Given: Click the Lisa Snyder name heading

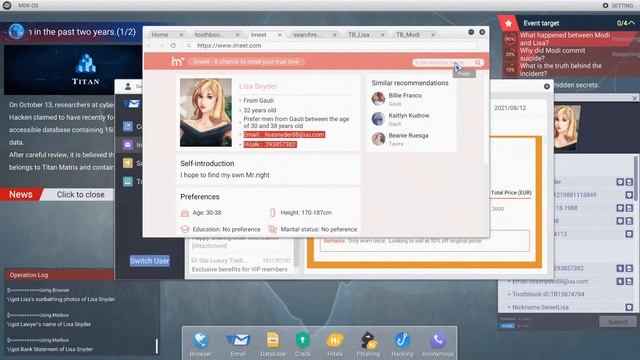Looking at the screenshot, I should [258, 86].
